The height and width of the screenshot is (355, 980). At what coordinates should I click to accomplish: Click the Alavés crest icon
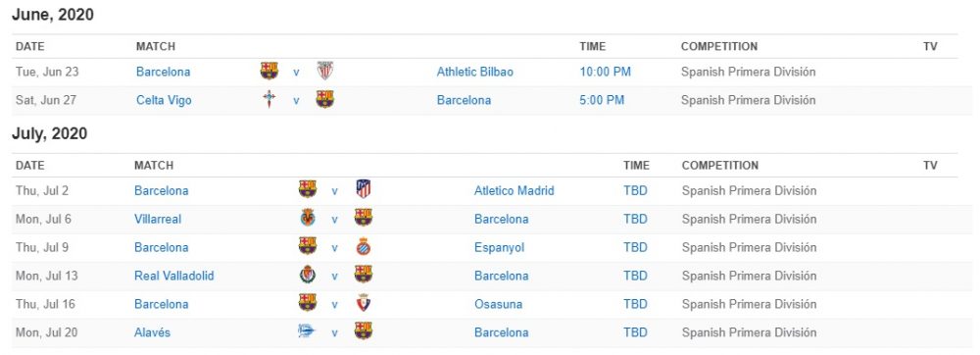tap(307, 331)
